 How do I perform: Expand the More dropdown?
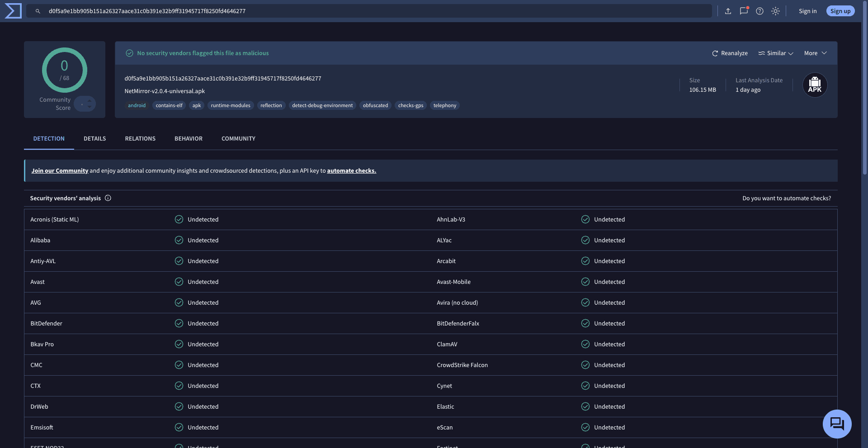point(815,53)
